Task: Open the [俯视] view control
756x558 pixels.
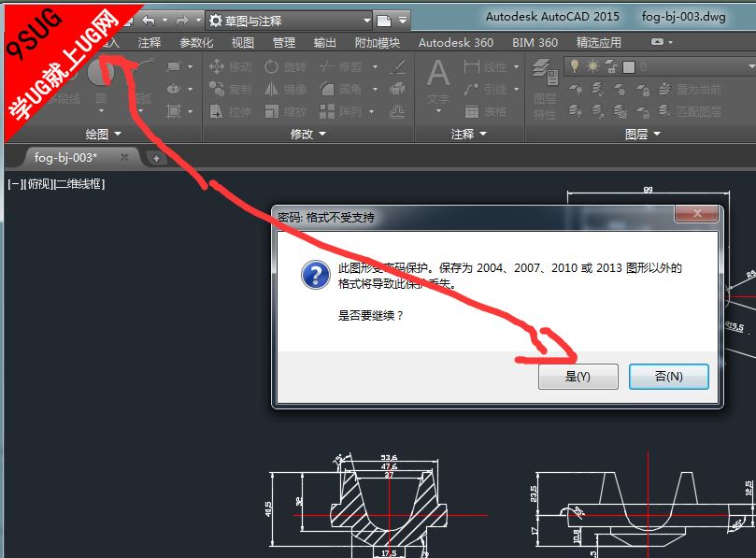Action: (x=38, y=184)
